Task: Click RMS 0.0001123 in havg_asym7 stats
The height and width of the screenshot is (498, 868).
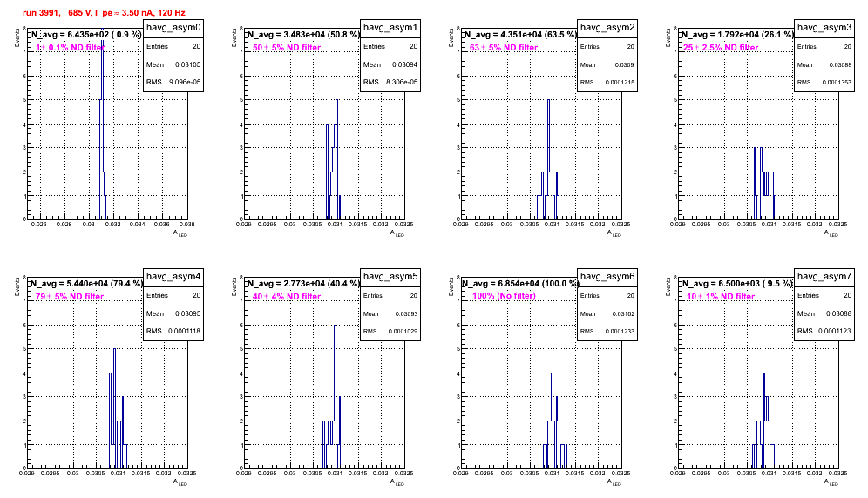Action: (x=824, y=332)
